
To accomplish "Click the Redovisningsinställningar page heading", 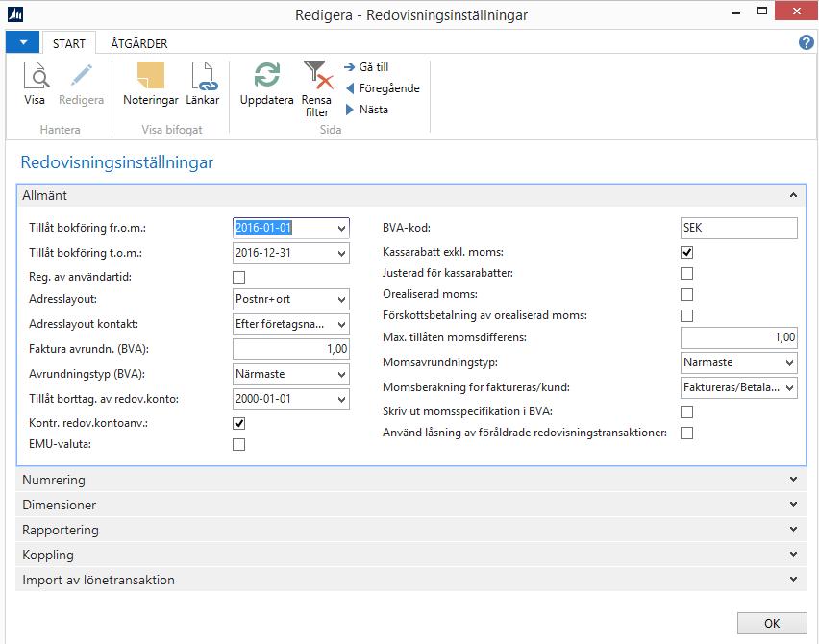I will (x=117, y=162).
